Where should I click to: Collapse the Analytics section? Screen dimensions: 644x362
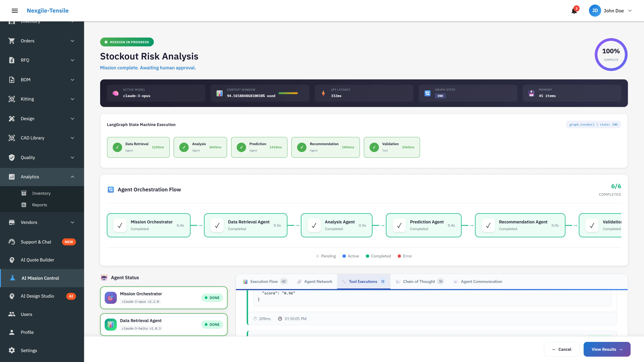(72, 177)
